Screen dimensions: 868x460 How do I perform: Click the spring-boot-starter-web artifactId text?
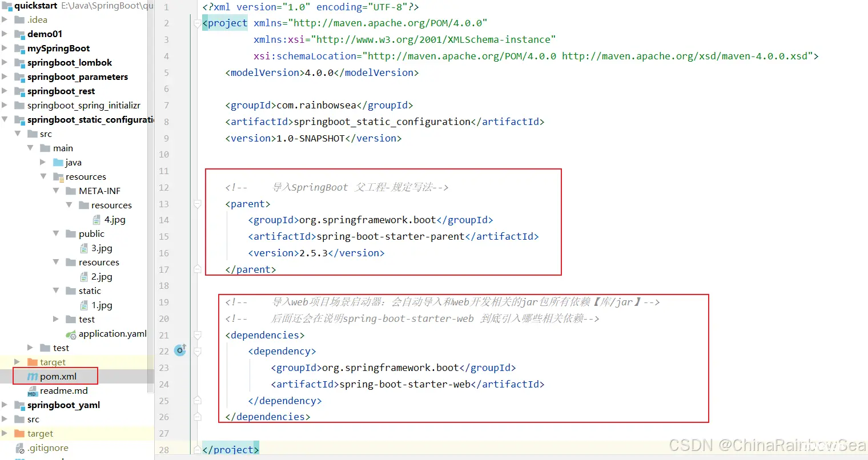coord(405,384)
